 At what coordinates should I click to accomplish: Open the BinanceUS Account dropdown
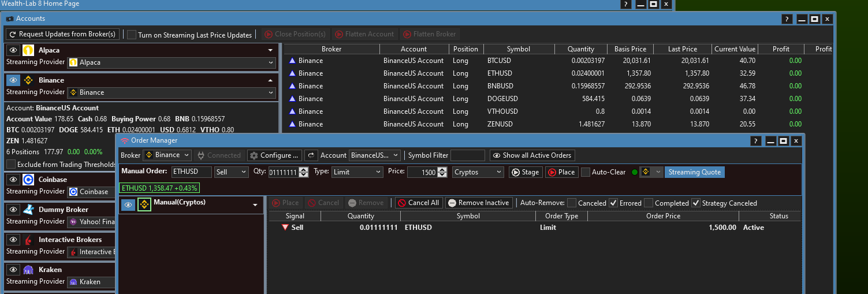374,155
